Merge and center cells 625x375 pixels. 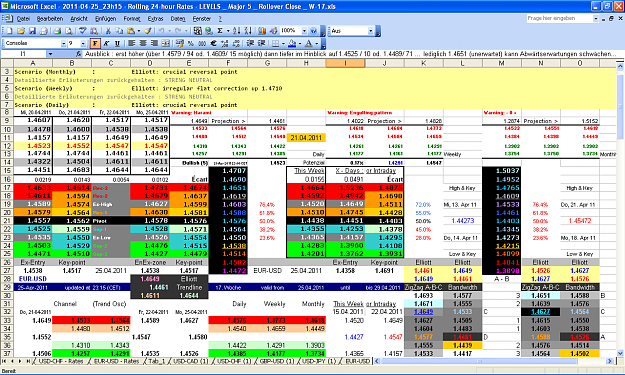click(166, 43)
